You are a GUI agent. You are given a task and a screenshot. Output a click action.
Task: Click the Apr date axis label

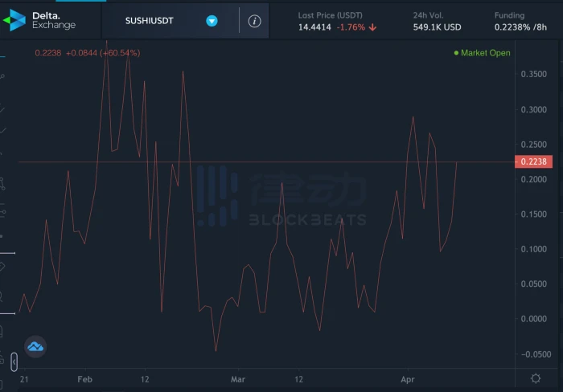point(408,379)
